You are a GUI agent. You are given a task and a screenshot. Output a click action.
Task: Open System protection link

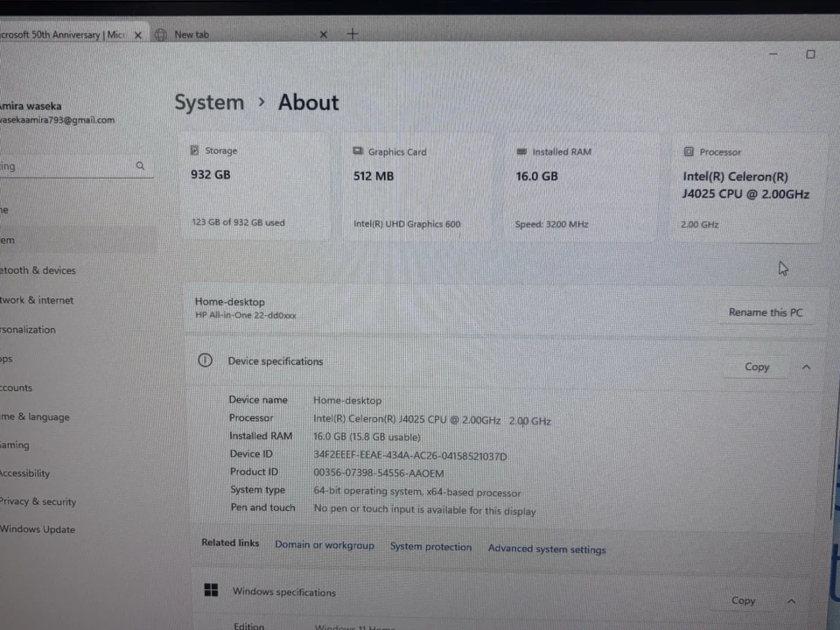430,546
